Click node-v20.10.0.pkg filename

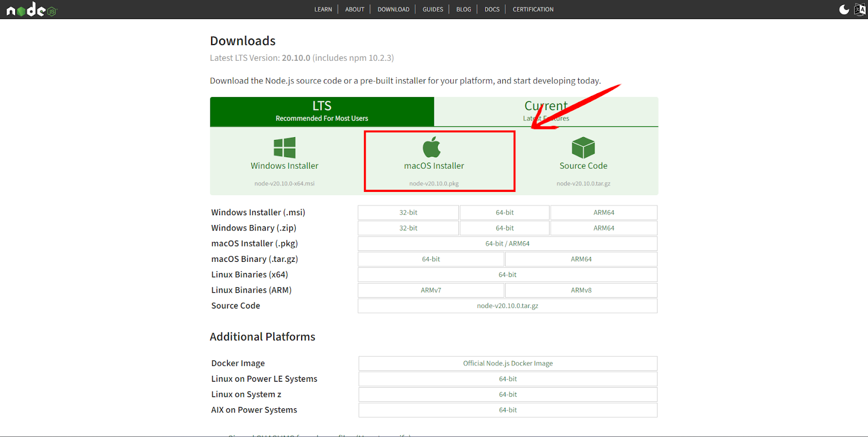(x=434, y=184)
